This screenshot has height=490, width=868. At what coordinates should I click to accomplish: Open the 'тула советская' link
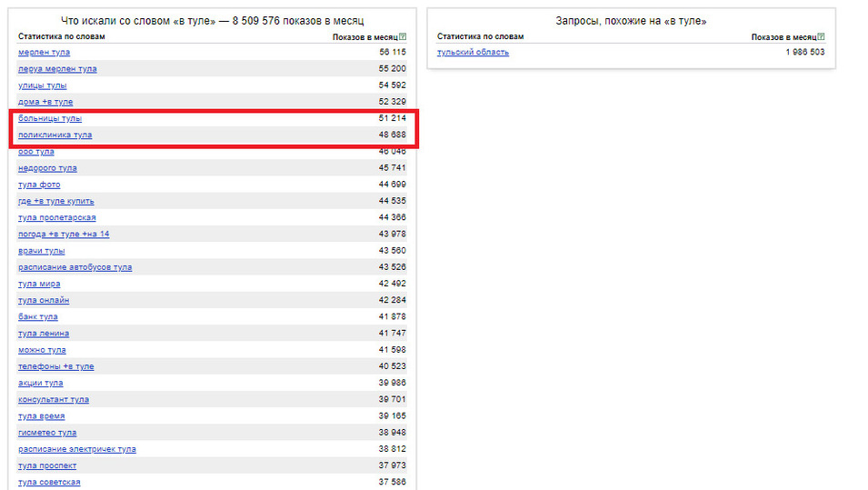pyautogui.click(x=49, y=482)
